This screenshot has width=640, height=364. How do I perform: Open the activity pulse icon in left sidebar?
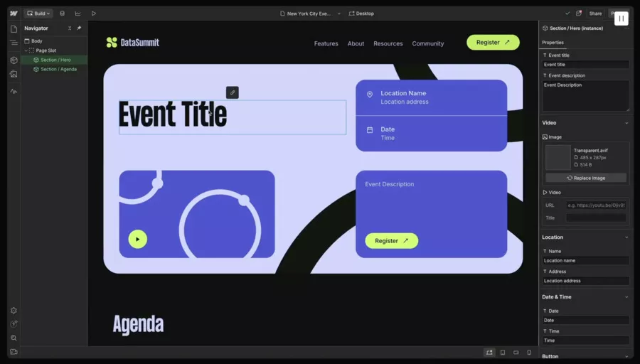pos(14,92)
